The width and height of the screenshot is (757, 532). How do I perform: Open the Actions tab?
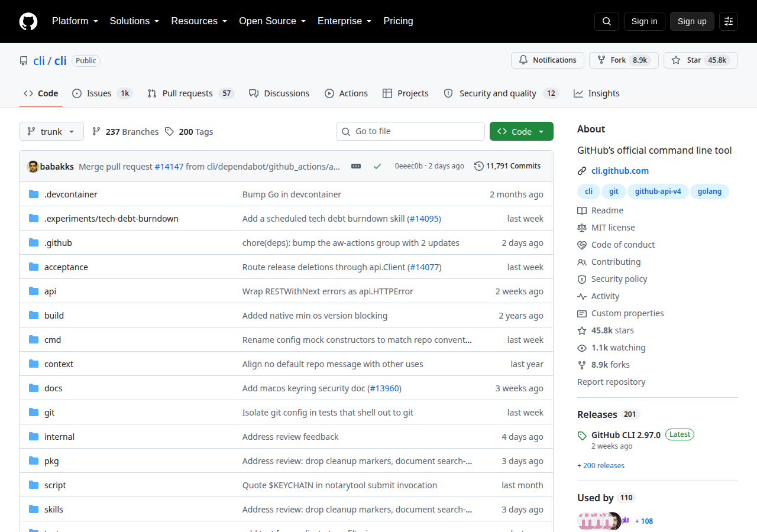click(346, 93)
